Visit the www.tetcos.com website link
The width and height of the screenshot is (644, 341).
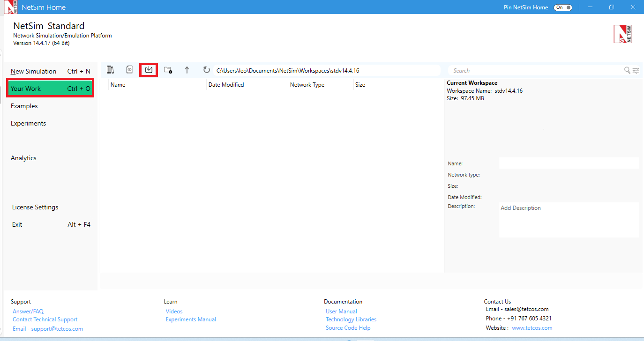532,328
